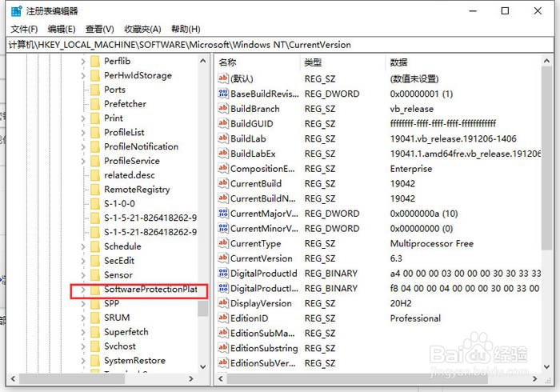Select the SoftwareProtectionPlatform folder icon
The width and height of the screenshot is (560, 392).
tap(95, 290)
